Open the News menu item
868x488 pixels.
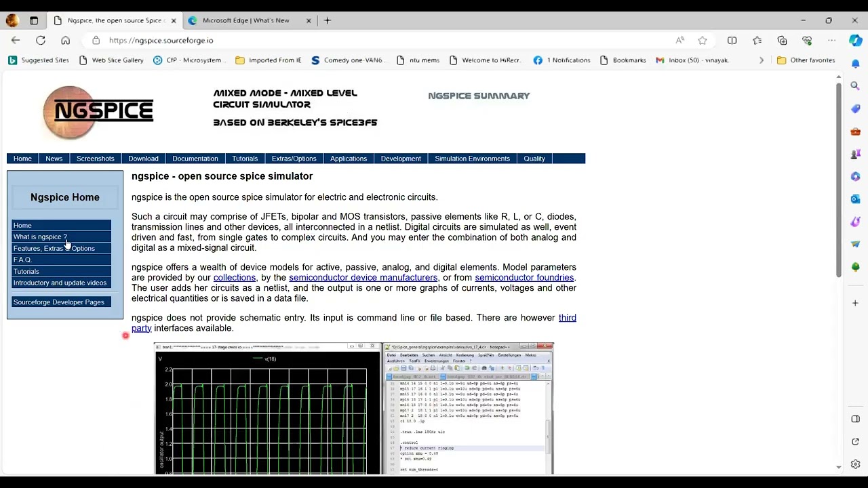point(54,159)
